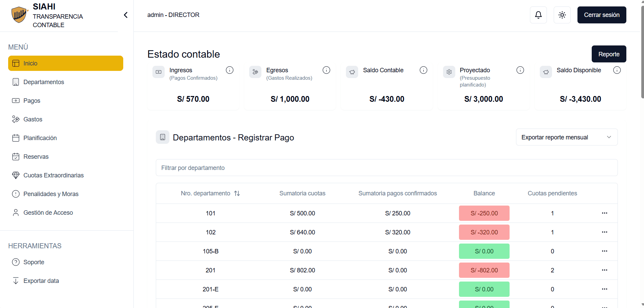The height and width of the screenshot is (308, 644).
Task: Open actions menu for department 105-B
Action: (604, 251)
